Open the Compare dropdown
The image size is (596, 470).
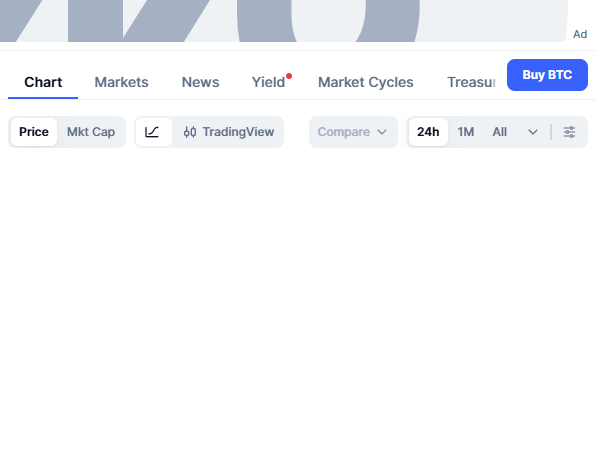353,132
